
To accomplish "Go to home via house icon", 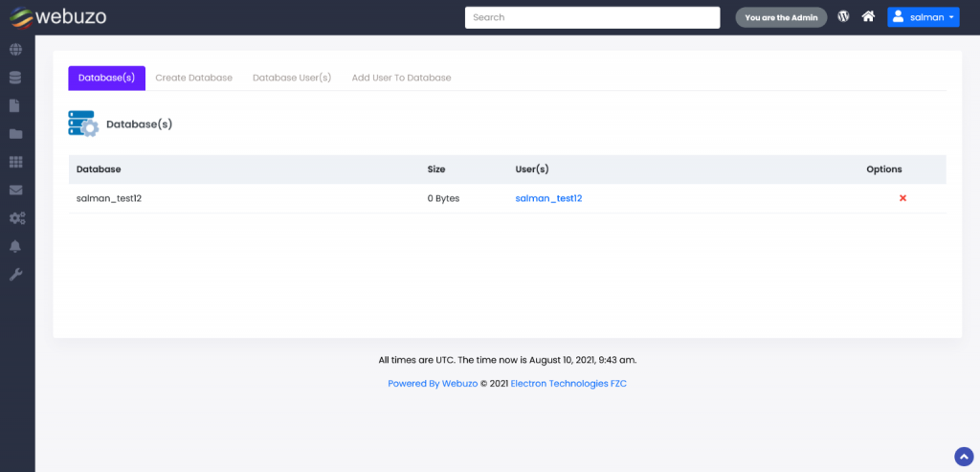I will (x=868, y=16).
